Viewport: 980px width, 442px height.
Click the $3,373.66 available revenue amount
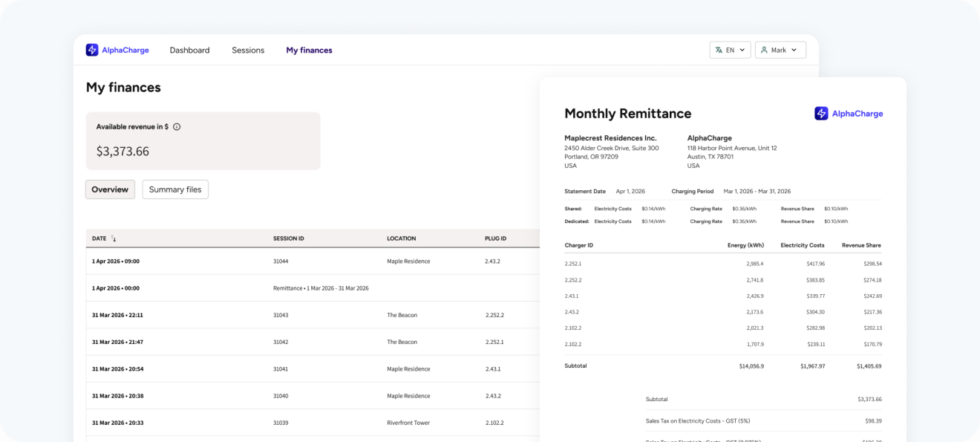click(122, 152)
